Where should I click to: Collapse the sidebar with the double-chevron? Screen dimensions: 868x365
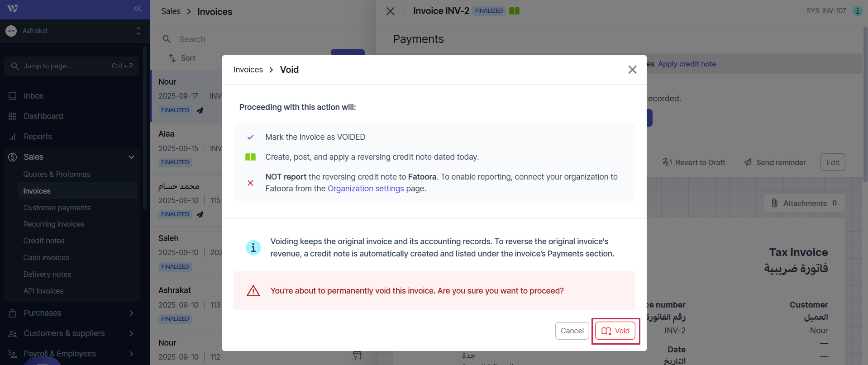[x=137, y=8]
